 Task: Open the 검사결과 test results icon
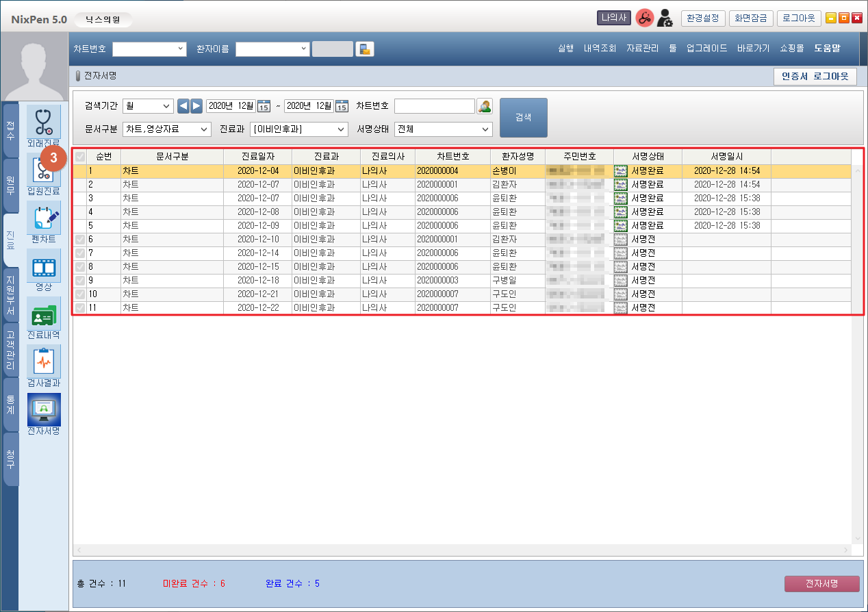43,362
